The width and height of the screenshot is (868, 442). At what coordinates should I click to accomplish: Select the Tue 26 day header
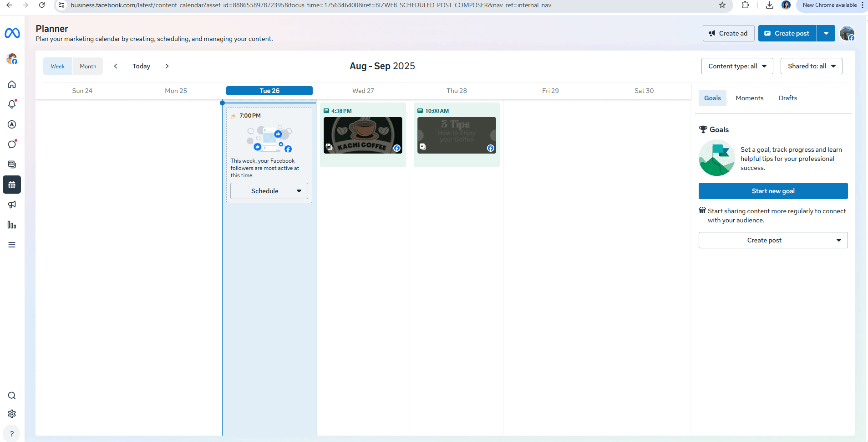[269, 91]
